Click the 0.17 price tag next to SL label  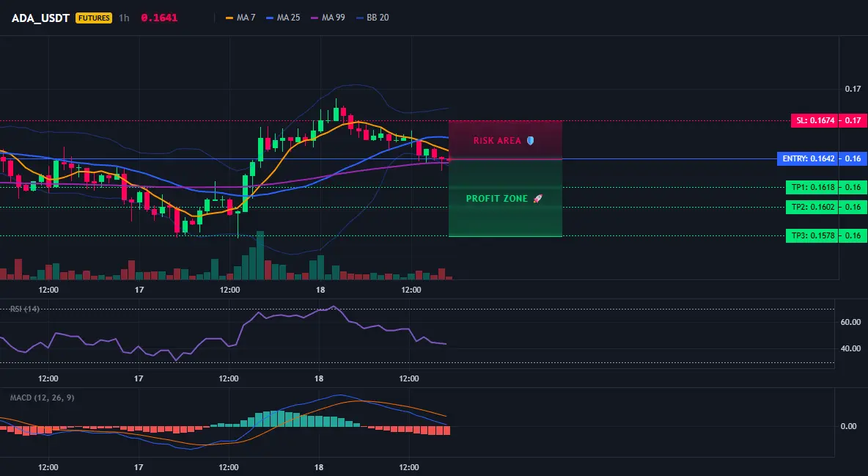(x=853, y=120)
